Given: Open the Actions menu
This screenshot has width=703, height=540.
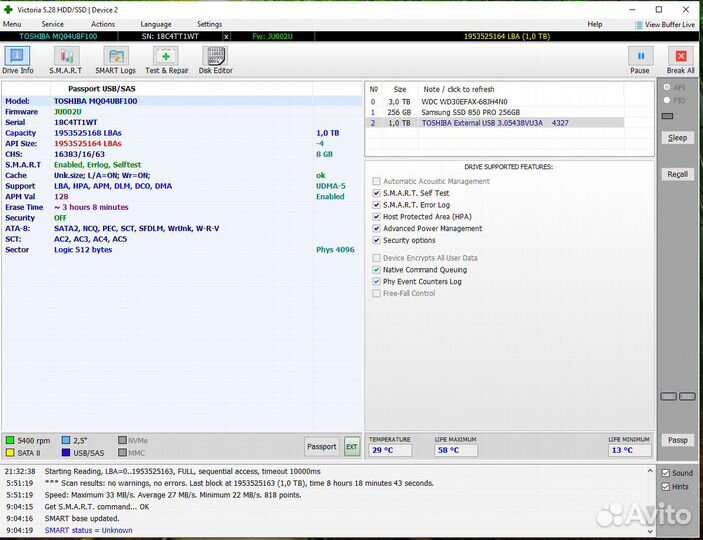Looking at the screenshot, I should 103,24.
